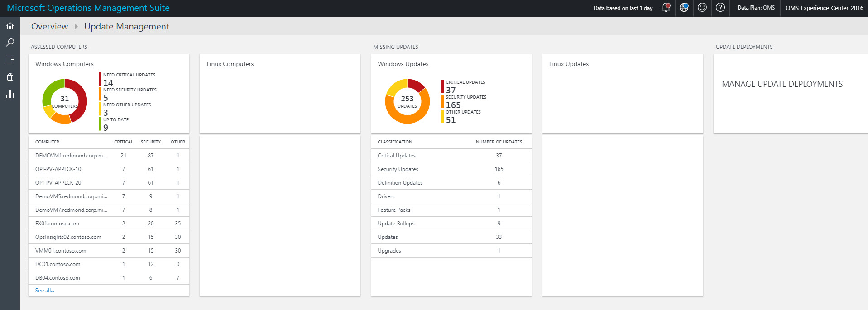The height and width of the screenshot is (310, 868).
Task: Click Windows Updates donut chart
Action: click(x=407, y=101)
